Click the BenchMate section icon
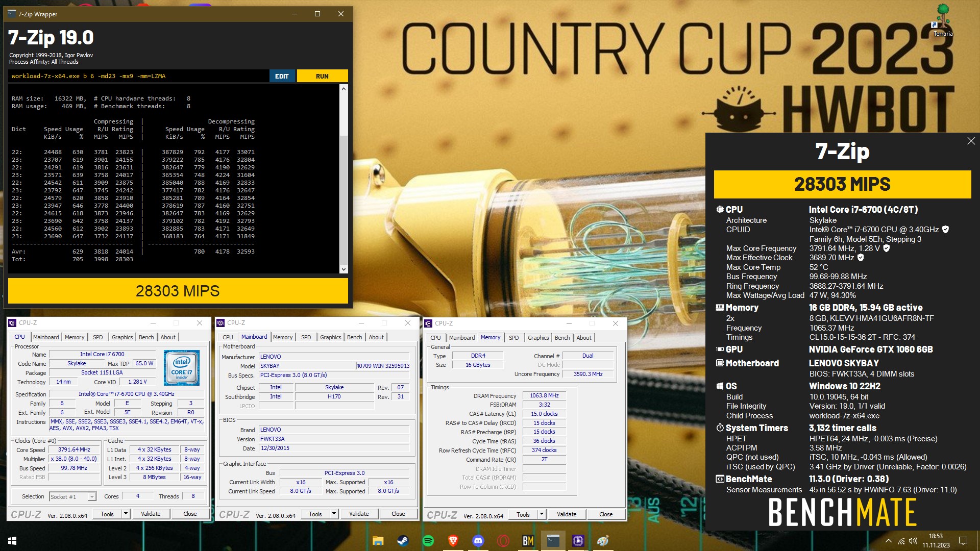Viewport: 980px width, 551px height. [720, 479]
